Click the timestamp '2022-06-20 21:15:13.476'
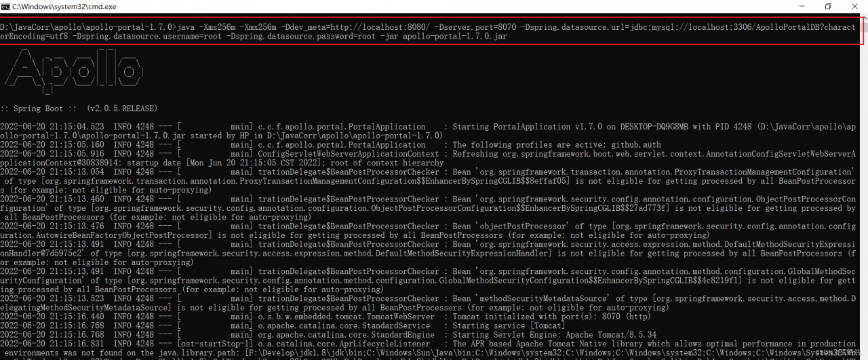 [52, 226]
